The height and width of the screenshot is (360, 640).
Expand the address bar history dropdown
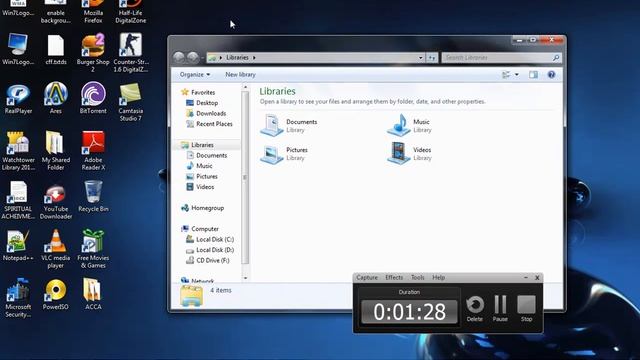coord(420,58)
